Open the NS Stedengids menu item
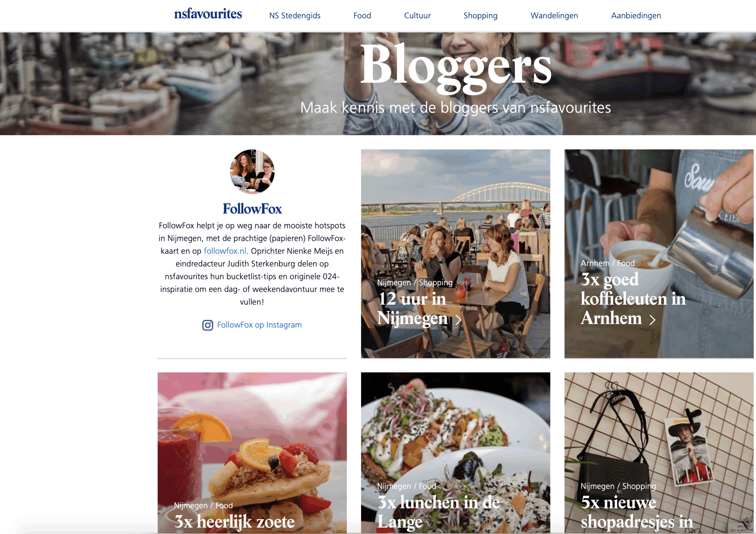The height and width of the screenshot is (534, 756). coord(295,15)
